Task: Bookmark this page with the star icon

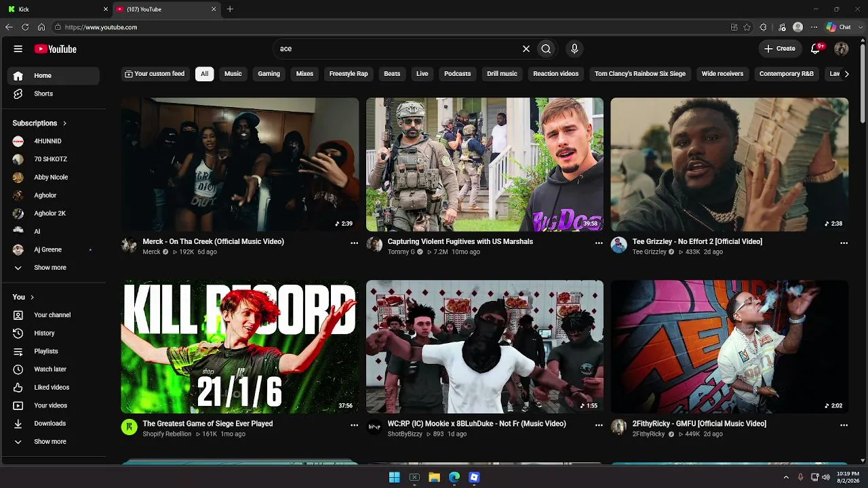Action: pos(747,27)
